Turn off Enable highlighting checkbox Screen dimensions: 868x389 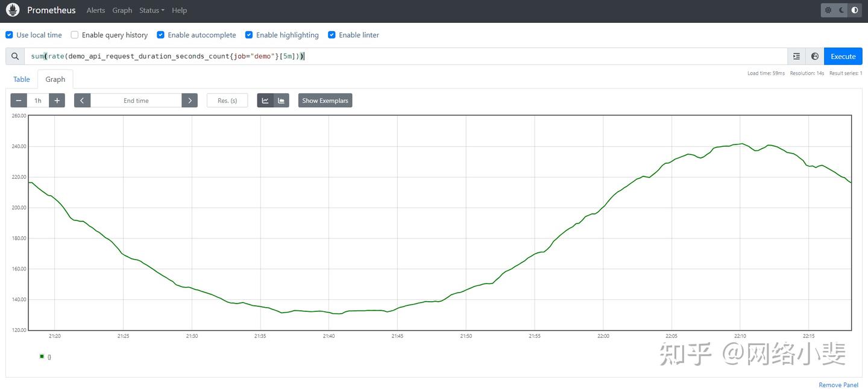[249, 35]
